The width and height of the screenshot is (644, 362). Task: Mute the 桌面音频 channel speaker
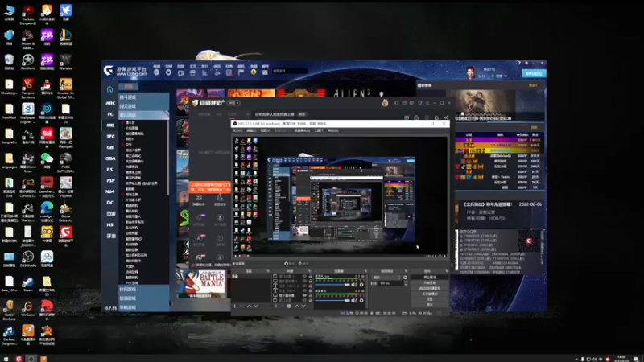(353, 300)
